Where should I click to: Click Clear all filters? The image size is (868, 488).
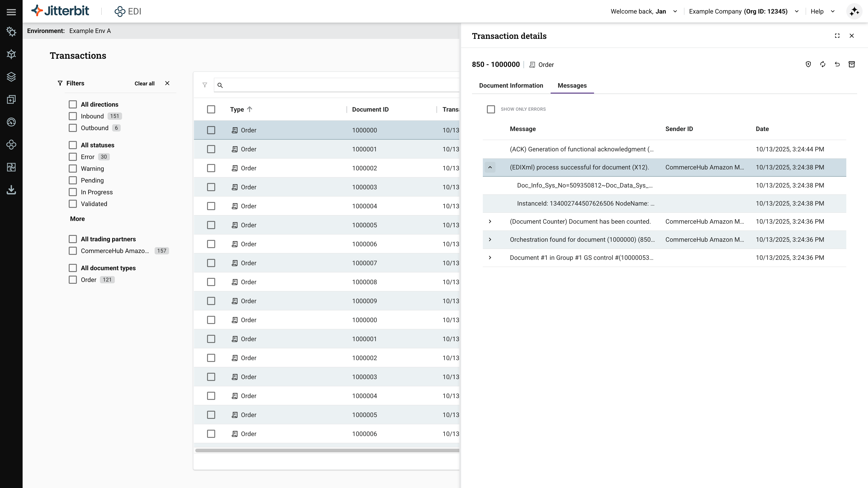pos(144,84)
